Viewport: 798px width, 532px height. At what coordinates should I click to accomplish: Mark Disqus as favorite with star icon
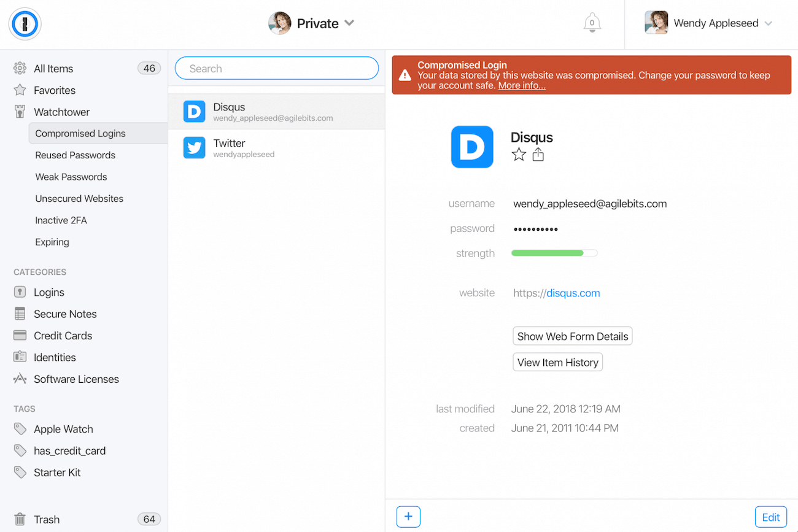point(519,155)
